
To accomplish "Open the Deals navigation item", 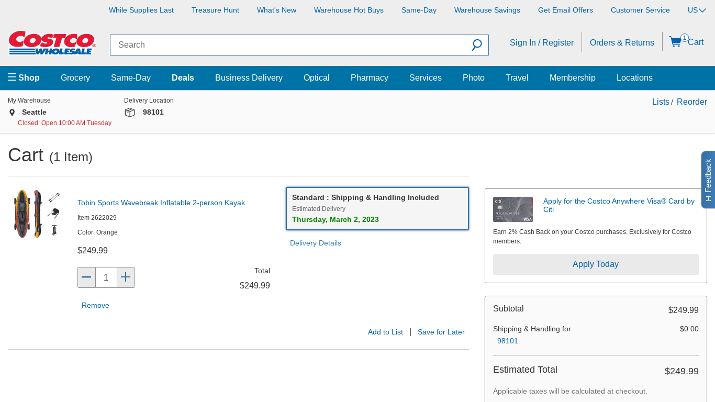I will [x=183, y=77].
